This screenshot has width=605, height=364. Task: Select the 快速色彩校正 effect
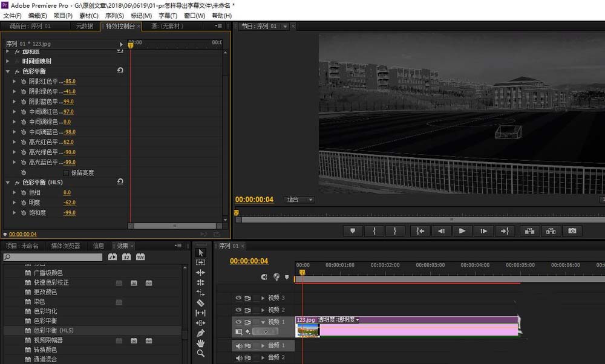51,282
